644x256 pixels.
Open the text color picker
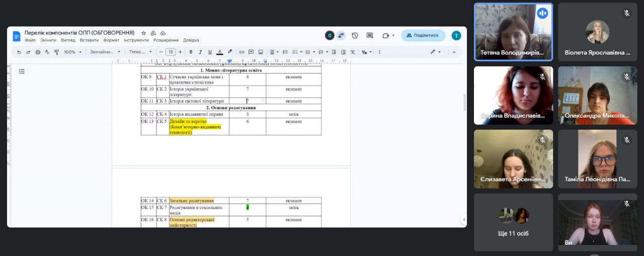(x=219, y=52)
